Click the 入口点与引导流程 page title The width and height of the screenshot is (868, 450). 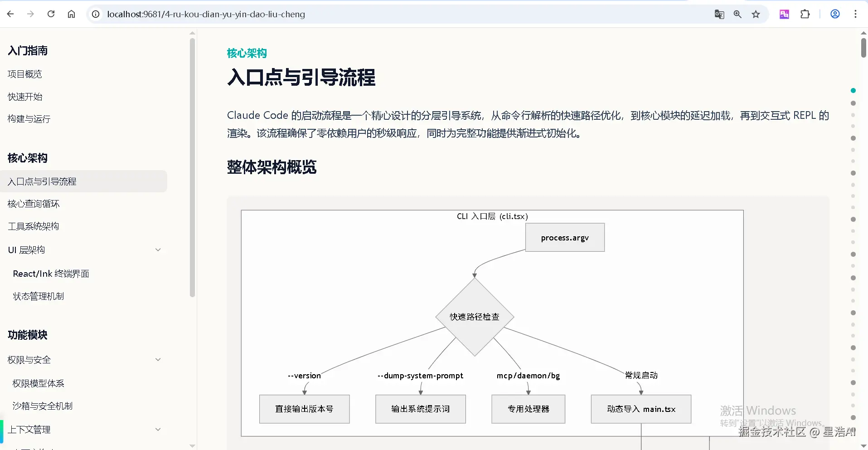[301, 77]
